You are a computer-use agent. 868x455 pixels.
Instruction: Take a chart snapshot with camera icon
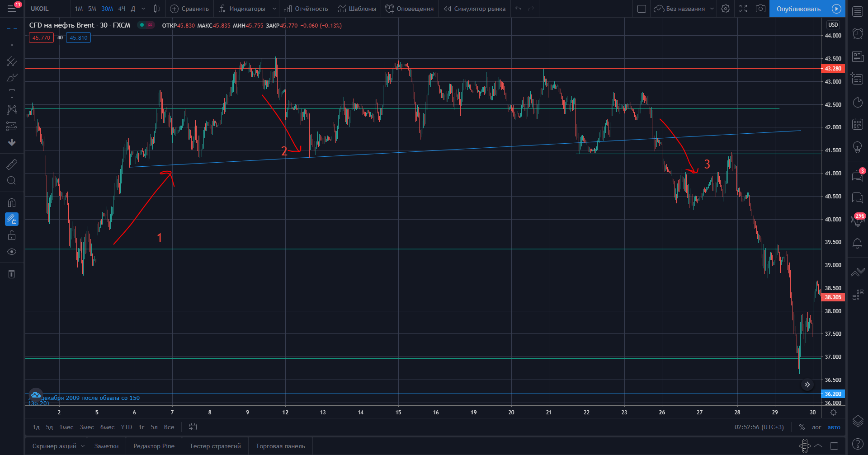(760, 9)
